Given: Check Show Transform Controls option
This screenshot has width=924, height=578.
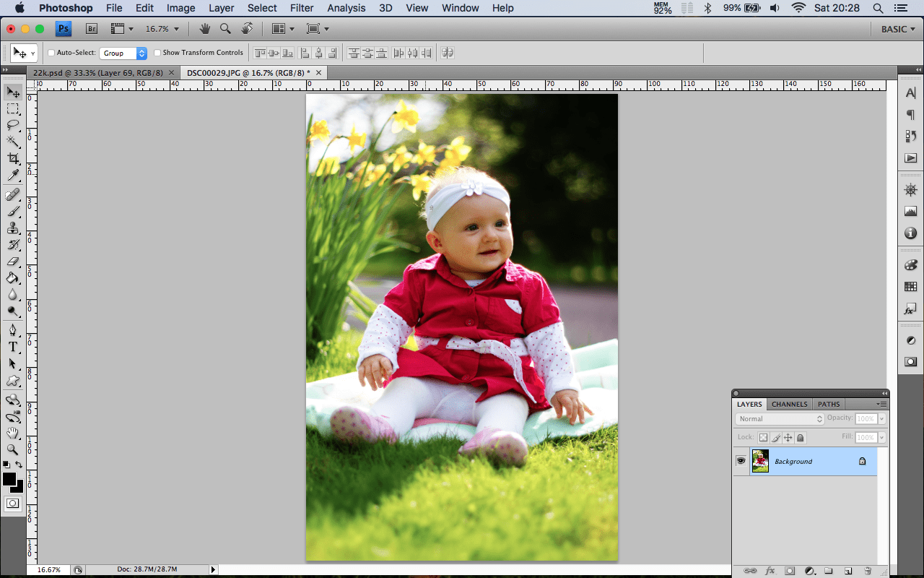Looking at the screenshot, I should 157,53.
